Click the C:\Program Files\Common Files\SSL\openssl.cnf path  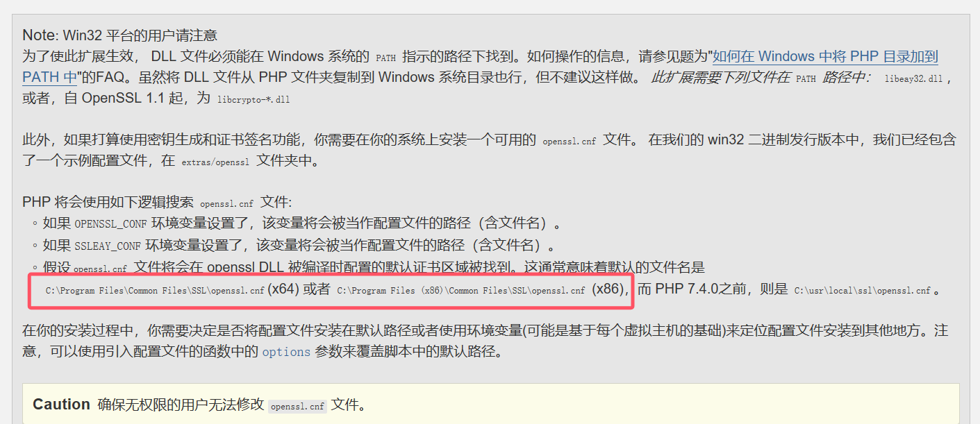click(x=155, y=291)
